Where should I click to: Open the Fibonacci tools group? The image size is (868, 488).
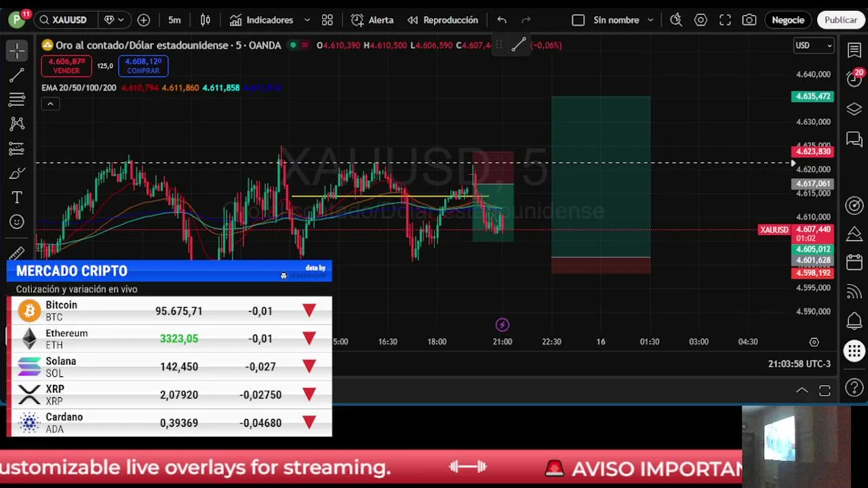tap(17, 100)
